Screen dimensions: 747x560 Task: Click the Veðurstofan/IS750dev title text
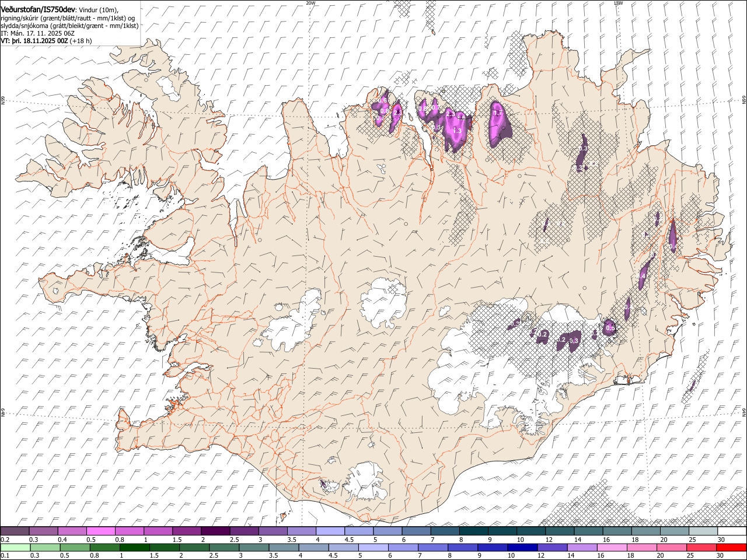tap(38, 10)
